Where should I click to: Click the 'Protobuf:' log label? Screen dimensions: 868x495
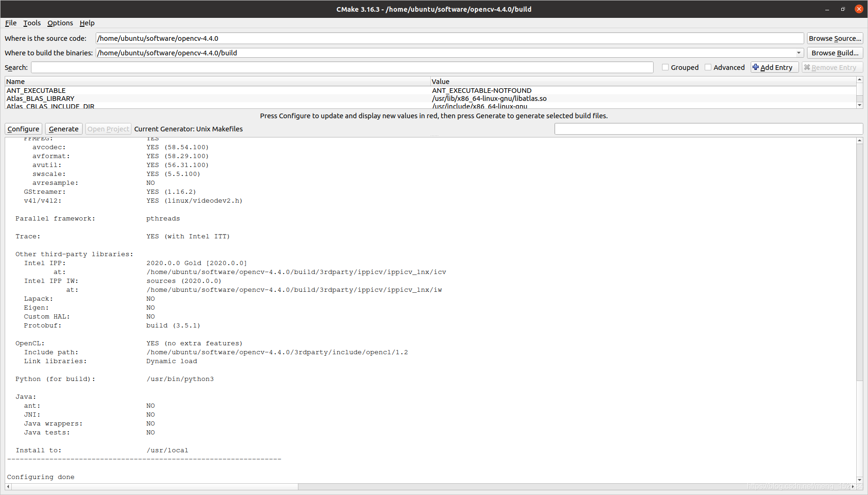point(43,326)
